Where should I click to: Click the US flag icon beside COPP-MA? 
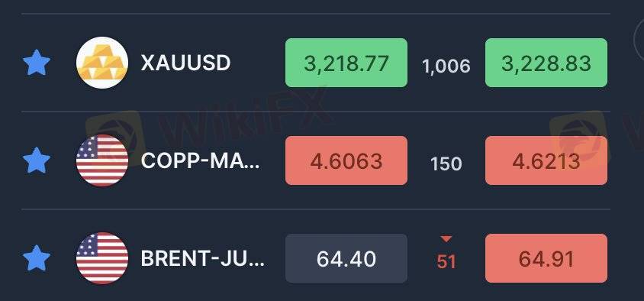tap(102, 160)
